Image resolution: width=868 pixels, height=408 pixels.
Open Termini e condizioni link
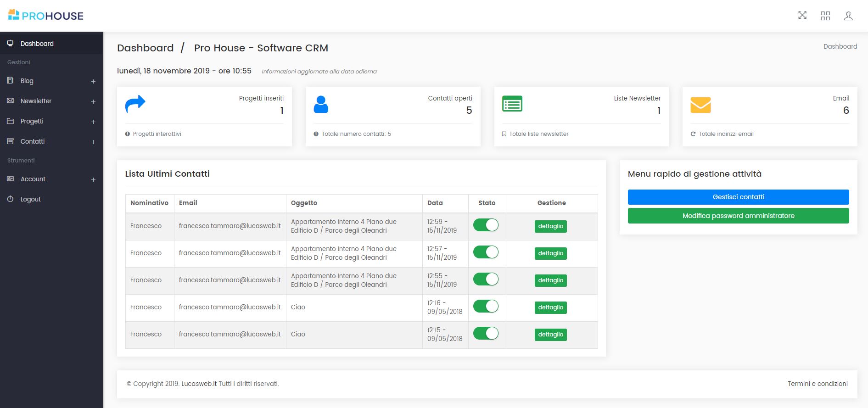[x=818, y=384]
